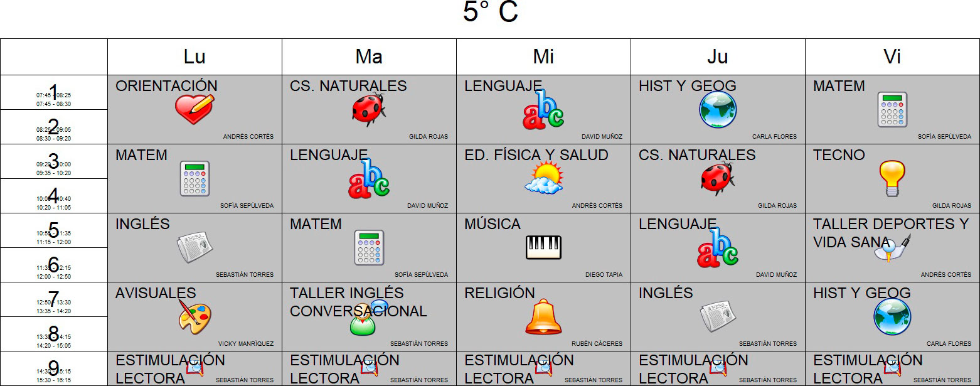Click the golden bell icon in Religión
980x386 pixels.
pos(543,316)
